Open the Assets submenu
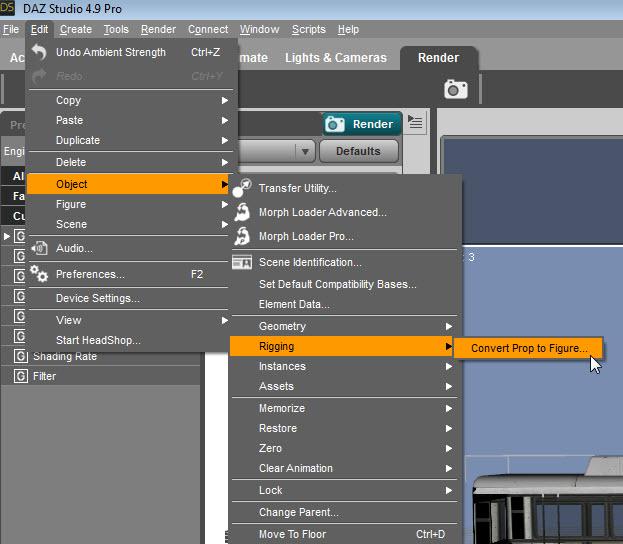The width and height of the screenshot is (623, 544). (344, 386)
